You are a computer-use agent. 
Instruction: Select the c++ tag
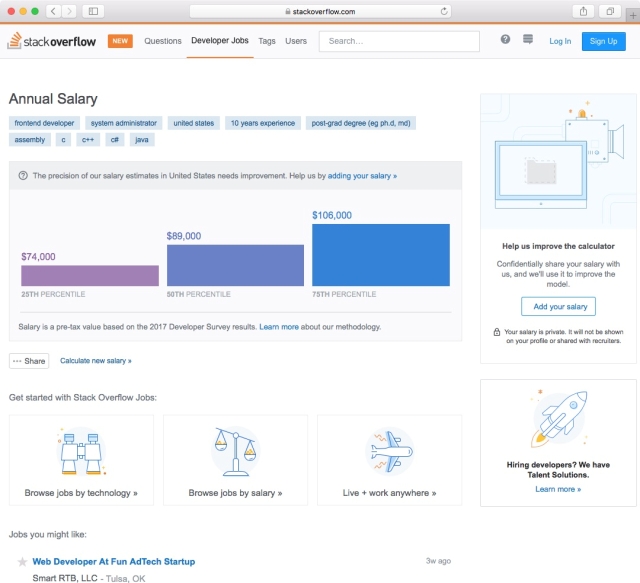point(88,140)
